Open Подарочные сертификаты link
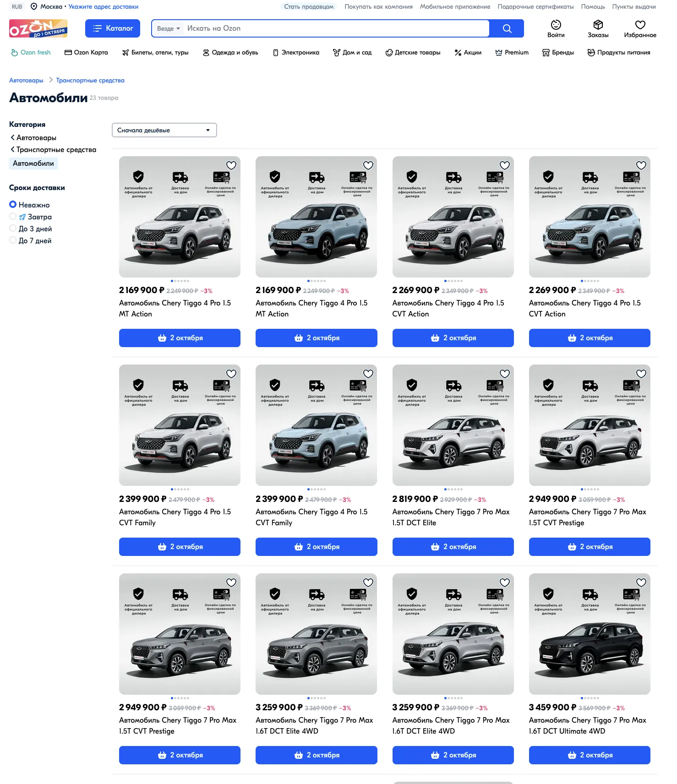The height and width of the screenshot is (784, 677). tap(535, 6)
